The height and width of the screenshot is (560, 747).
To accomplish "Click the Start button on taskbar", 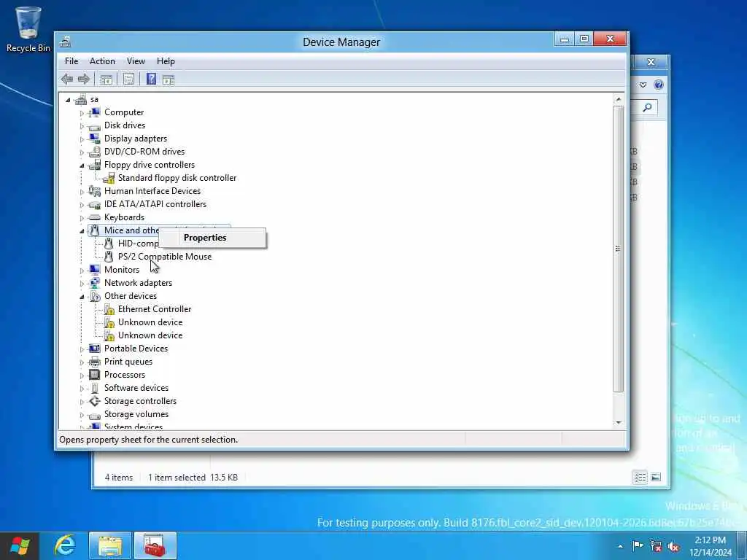I will tap(20, 545).
